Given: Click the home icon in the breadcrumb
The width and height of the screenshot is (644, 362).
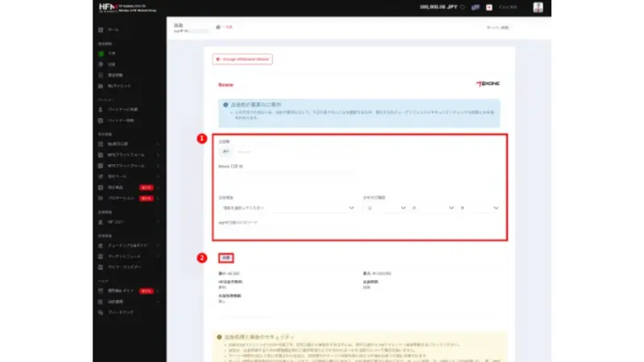Looking at the screenshot, I should pos(217,27).
